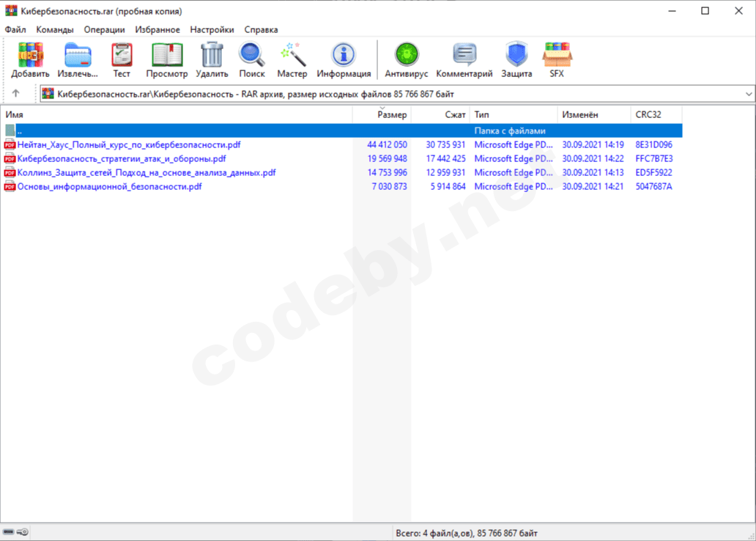Click CRC32 value 5047687A

coord(653,187)
